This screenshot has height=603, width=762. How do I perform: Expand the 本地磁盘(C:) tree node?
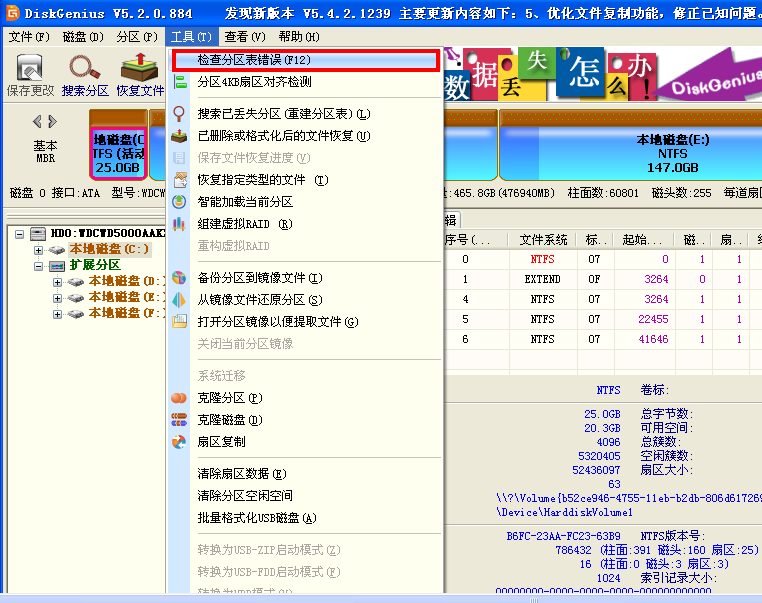(x=38, y=249)
